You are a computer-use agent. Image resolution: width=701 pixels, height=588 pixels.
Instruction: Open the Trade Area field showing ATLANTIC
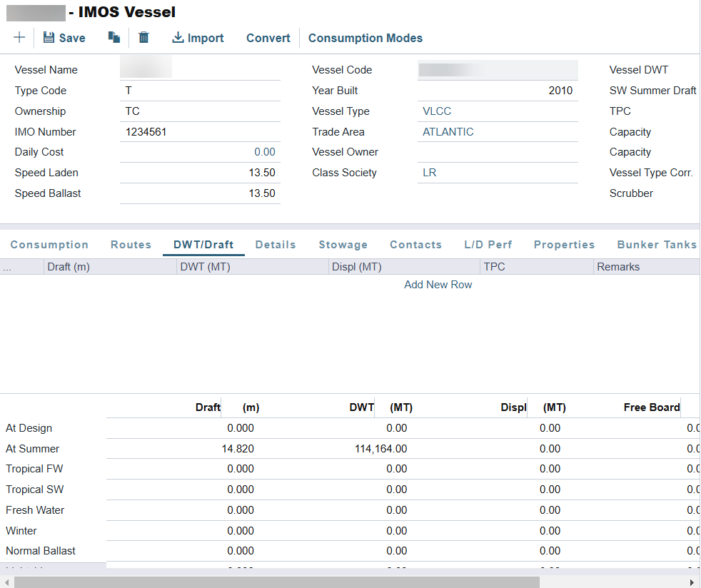[497, 132]
